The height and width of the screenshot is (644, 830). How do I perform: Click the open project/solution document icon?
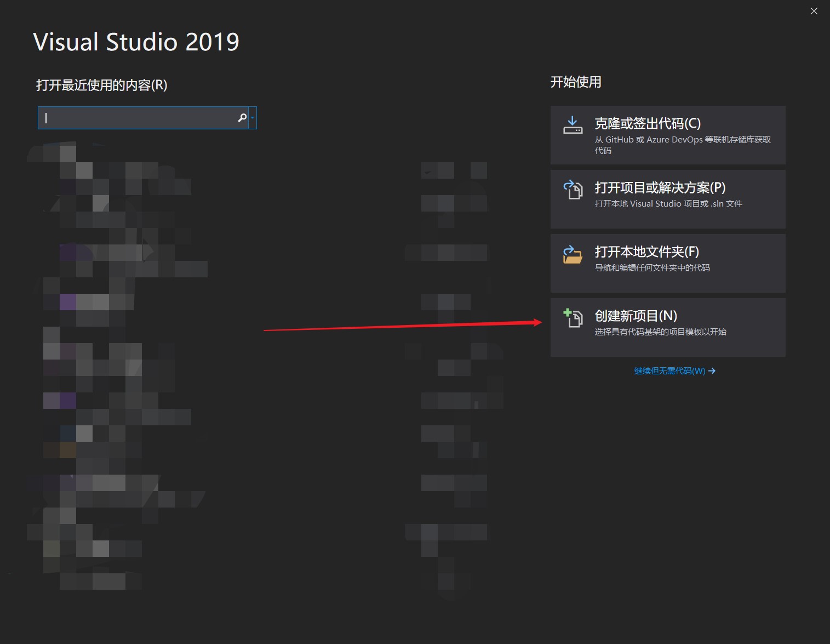(x=573, y=190)
